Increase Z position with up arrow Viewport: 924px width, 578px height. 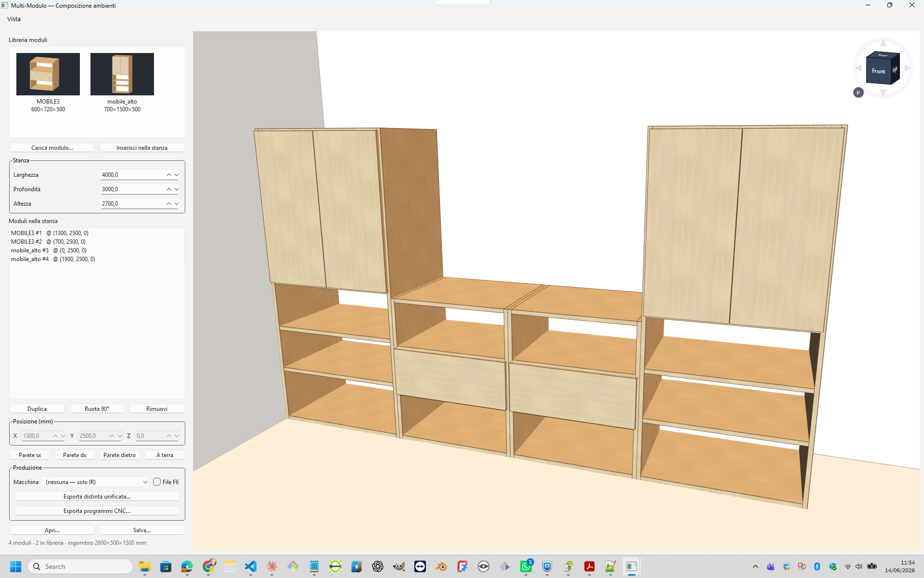pyautogui.click(x=169, y=436)
